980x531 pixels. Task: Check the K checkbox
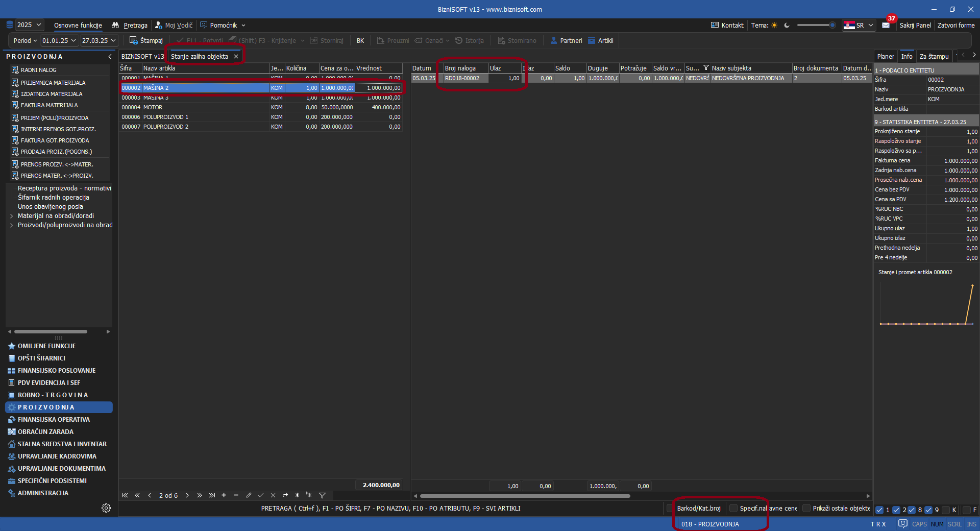(x=946, y=510)
